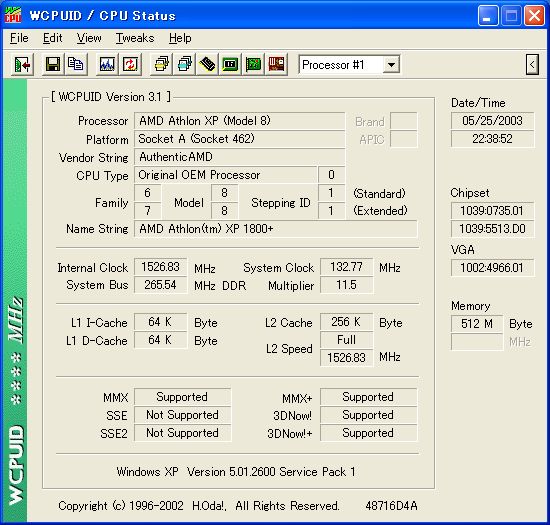
Task: Click the memory module icon
Action: point(207,65)
